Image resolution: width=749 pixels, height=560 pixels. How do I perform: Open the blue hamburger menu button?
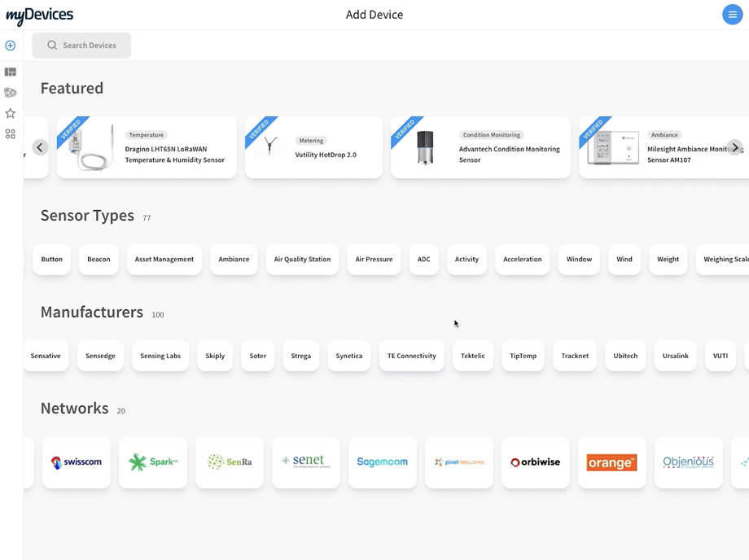click(732, 15)
